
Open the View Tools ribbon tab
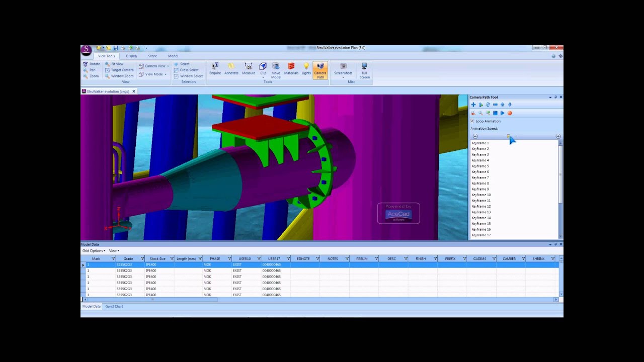106,56
